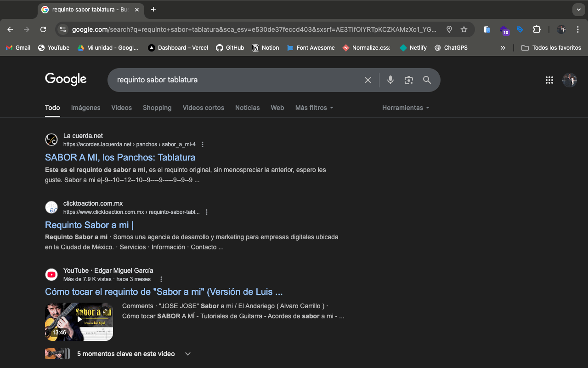Viewport: 588px width, 368px height.
Task: Switch to the Noticias tab
Action: [x=248, y=108]
